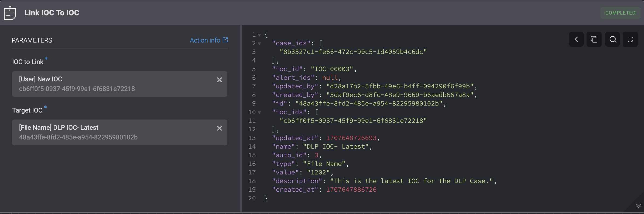The height and width of the screenshot is (214, 644).
Task: Click the case id "8b3527c1-fe66-472c-90c5-1d4059b4c6dc"
Action: coord(353,52)
